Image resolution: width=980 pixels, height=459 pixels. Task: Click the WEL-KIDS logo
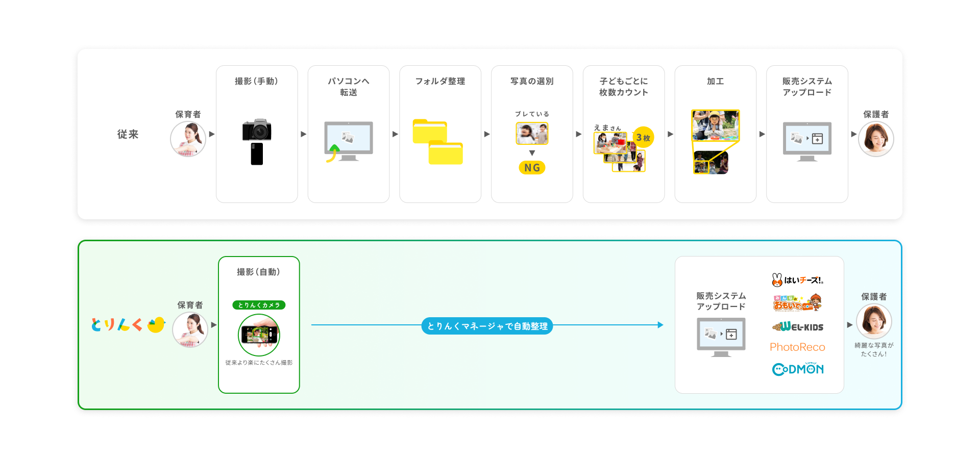tap(798, 326)
